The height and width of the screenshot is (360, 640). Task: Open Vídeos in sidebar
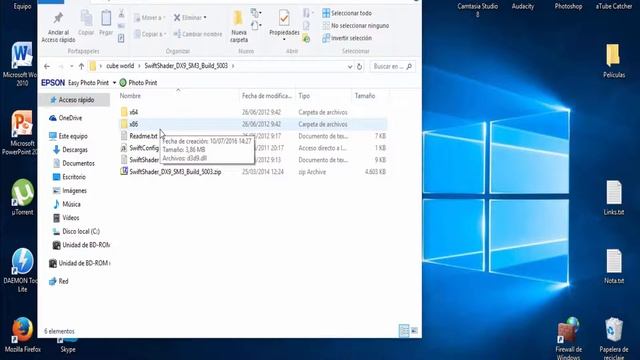66,218
